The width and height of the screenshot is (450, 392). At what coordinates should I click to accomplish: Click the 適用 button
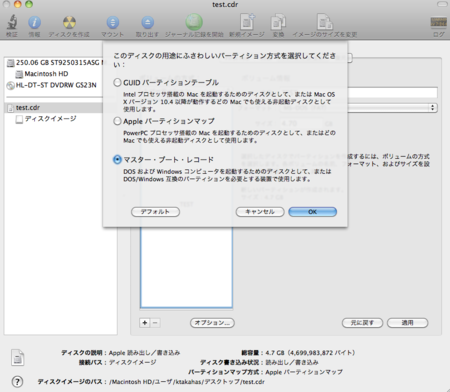[x=407, y=323]
